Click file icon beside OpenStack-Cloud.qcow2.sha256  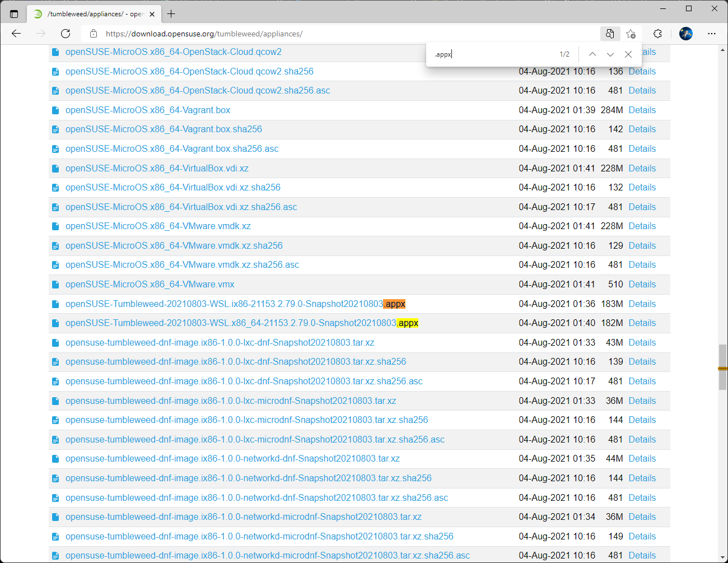tap(55, 72)
